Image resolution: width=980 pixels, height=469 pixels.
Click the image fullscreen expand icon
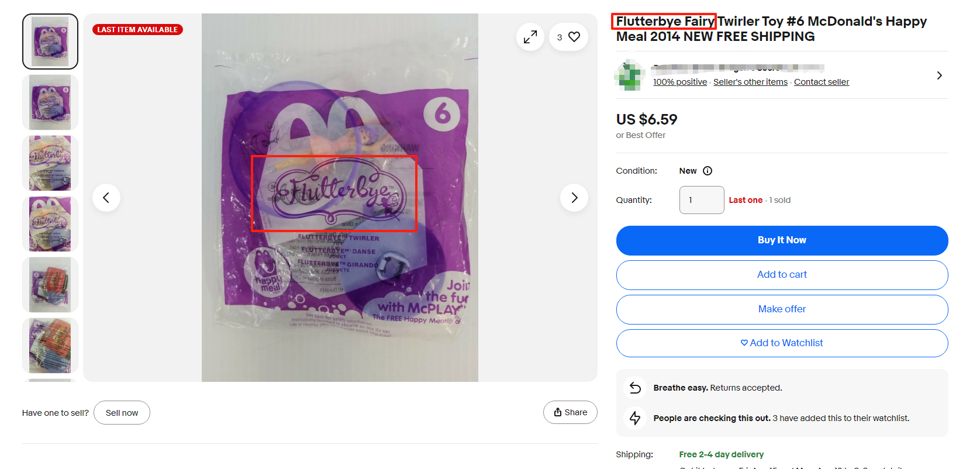(530, 36)
